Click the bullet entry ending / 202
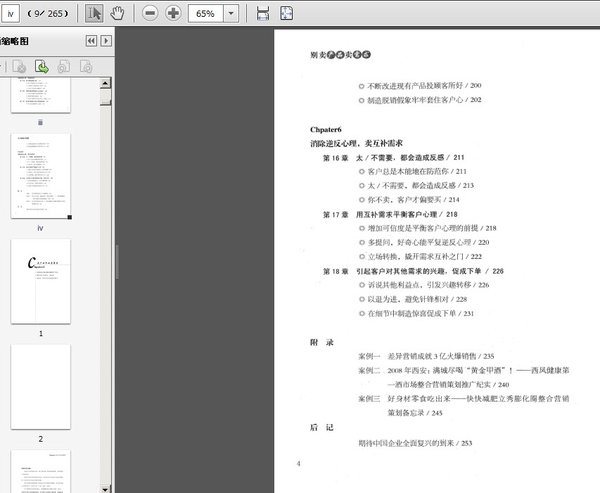The height and width of the screenshot is (493, 600). 420,100
